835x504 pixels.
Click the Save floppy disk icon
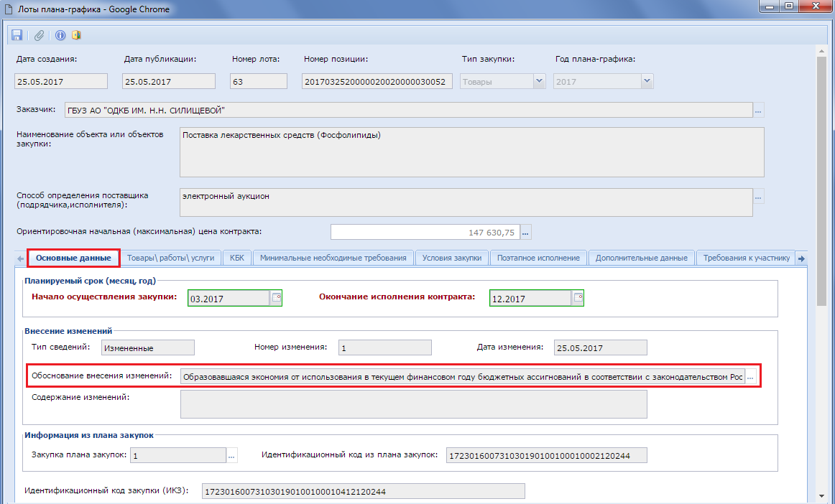tap(17, 35)
